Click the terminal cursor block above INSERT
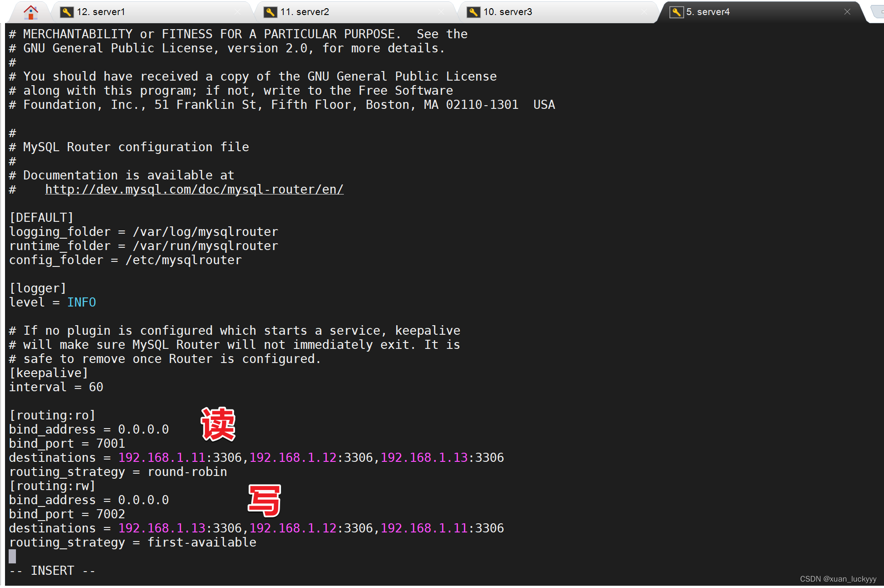The width and height of the screenshot is (884, 588). click(12, 556)
